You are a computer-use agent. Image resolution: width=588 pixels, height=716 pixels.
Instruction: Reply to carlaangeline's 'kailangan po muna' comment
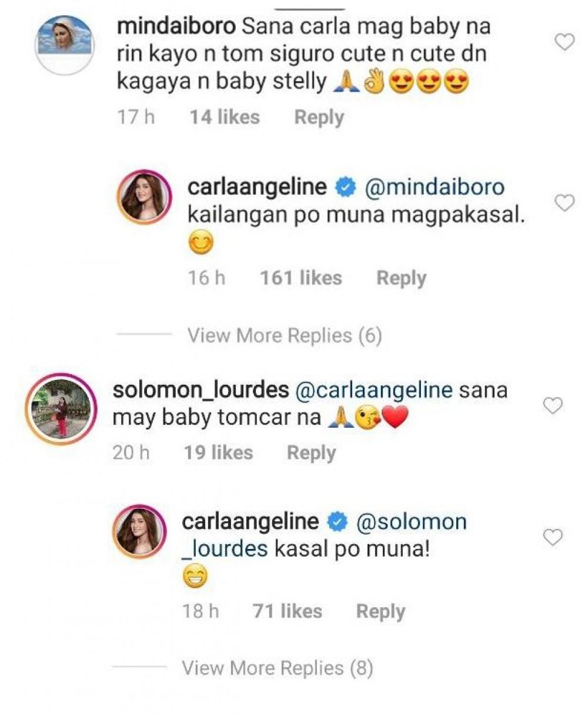coord(401,278)
